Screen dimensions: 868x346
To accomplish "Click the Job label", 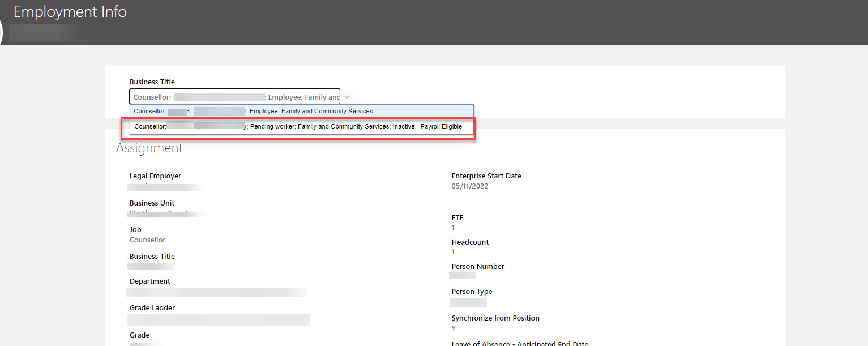I will [135, 230].
